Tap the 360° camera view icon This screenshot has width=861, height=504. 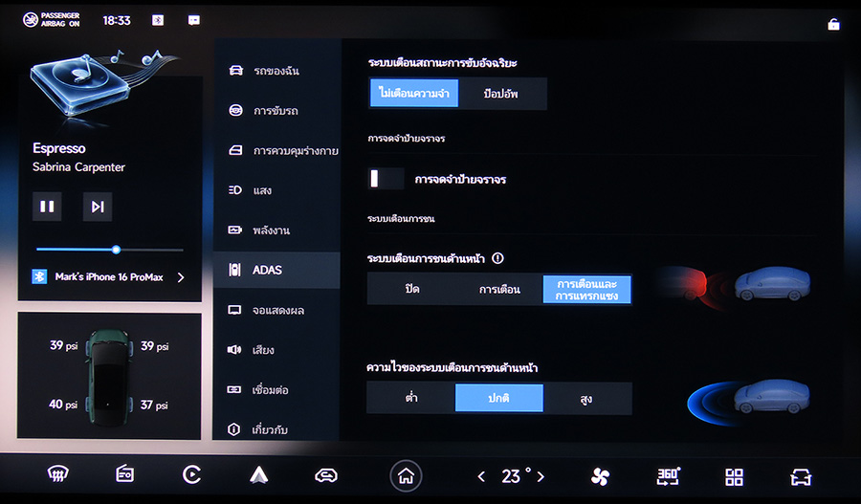tap(668, 475)
